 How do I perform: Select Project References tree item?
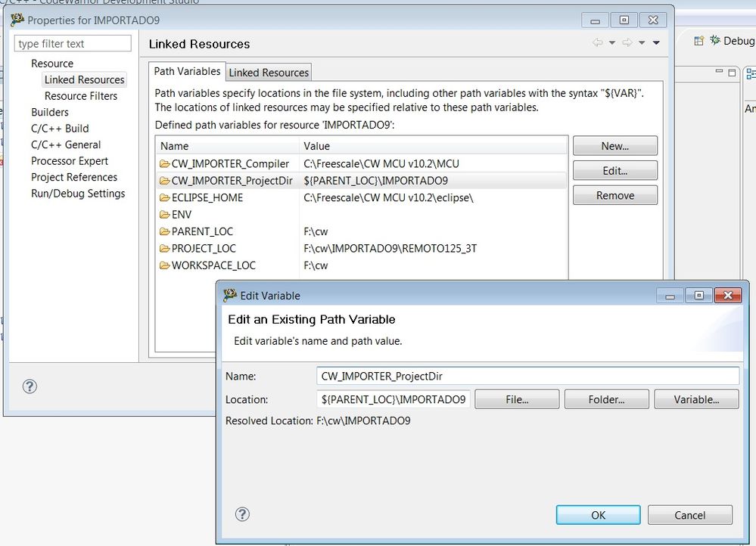(x=73, y=178)
